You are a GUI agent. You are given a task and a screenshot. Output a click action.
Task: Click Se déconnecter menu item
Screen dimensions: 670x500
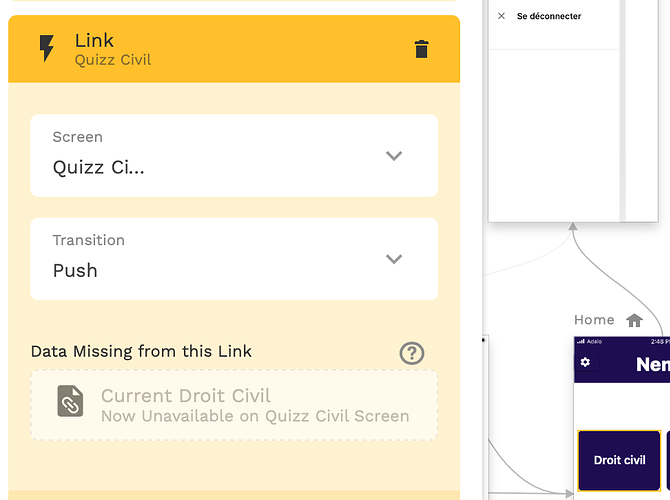tap(549, 16)
